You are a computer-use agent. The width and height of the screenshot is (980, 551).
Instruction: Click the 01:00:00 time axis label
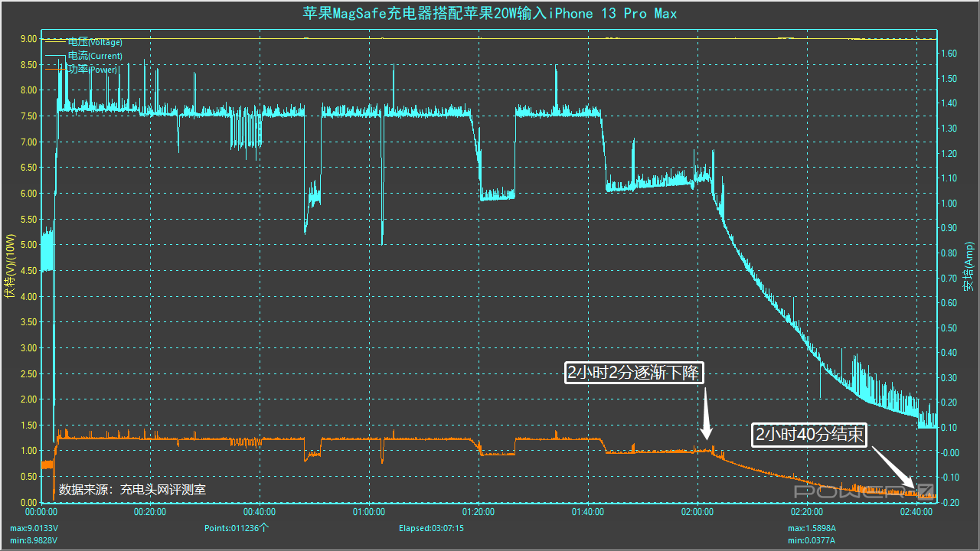[x=369, y=511]
